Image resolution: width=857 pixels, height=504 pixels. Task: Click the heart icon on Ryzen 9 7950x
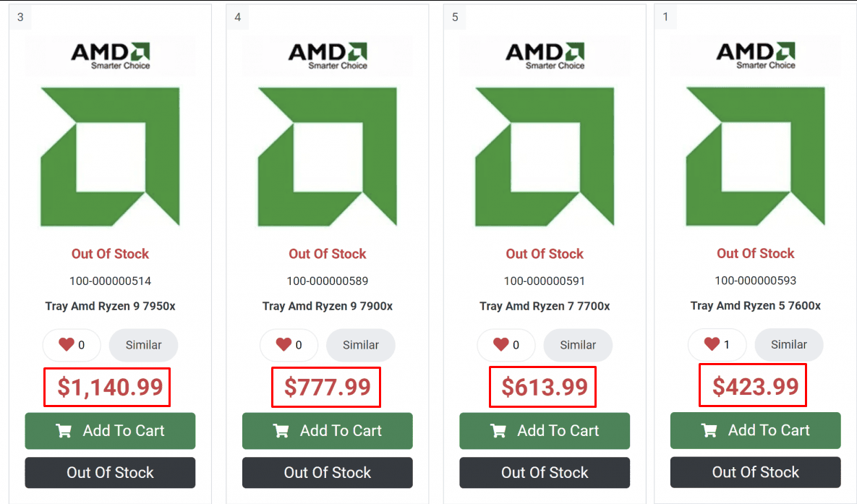tap(67, 345)
